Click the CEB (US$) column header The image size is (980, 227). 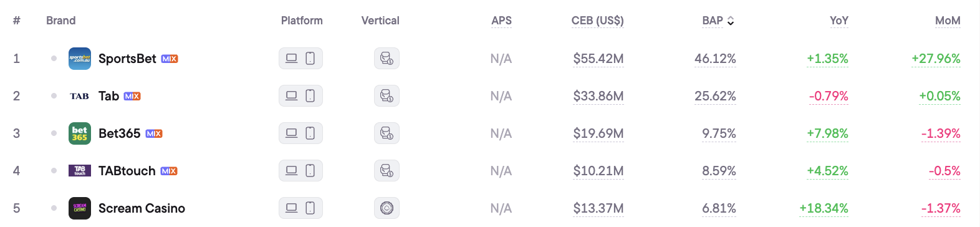click(597, 21)
